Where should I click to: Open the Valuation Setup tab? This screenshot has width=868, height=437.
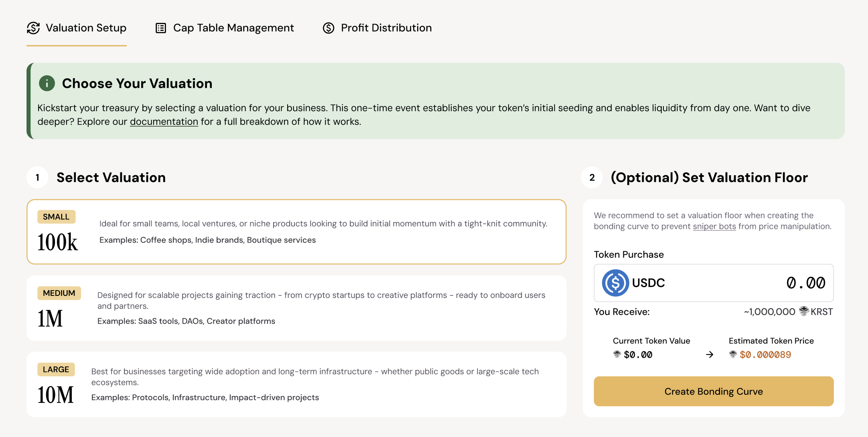click(77, 28)
